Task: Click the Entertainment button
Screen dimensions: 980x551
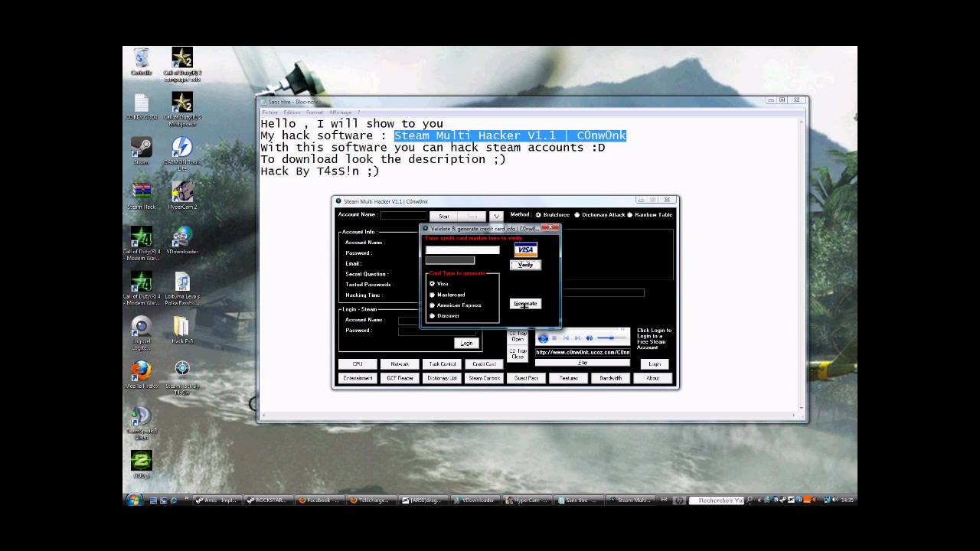Action: (x=358, y=378)
